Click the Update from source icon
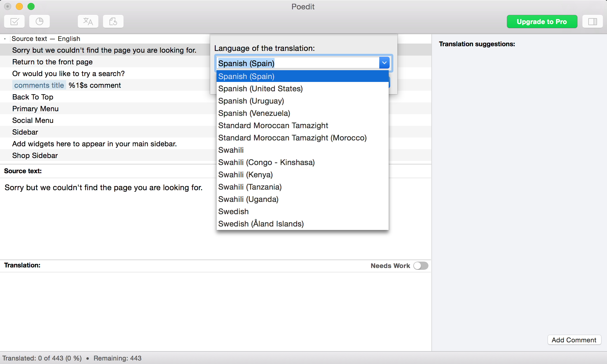The image size is (607, 364). pyautogui.click(x=113, y=21)
